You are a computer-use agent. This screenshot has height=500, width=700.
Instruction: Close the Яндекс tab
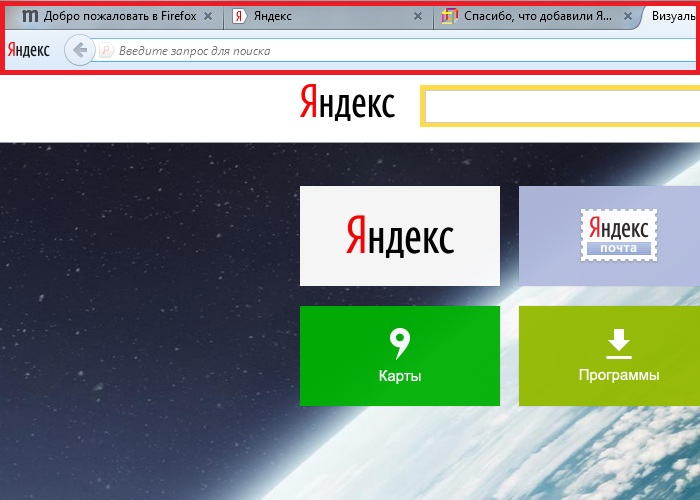416,17
